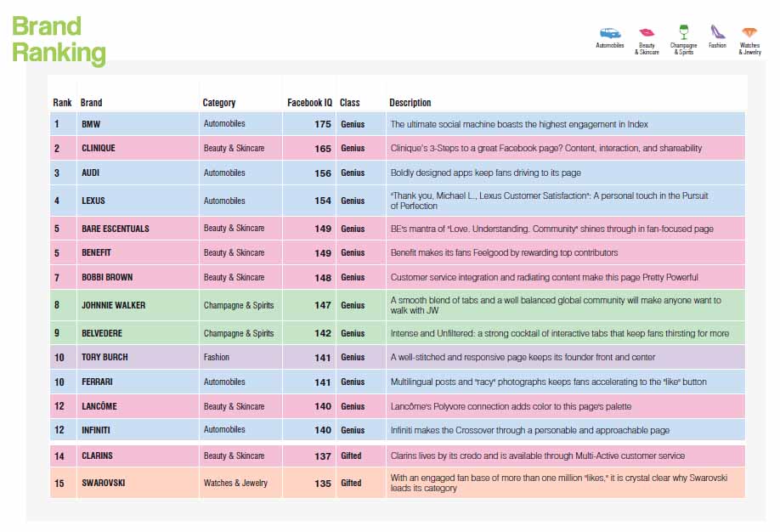The width and height of the screenshot is (780, 532).
Task: Select the orange diamond Watches & Jewelry icon
Action: (749, 32)
